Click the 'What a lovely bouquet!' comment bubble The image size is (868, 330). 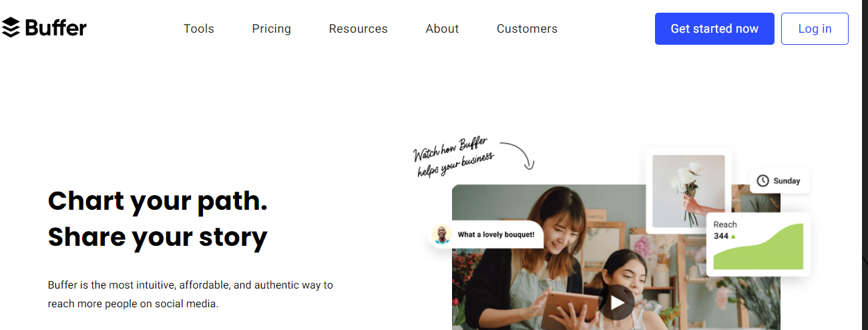click(x=486, y=234)
